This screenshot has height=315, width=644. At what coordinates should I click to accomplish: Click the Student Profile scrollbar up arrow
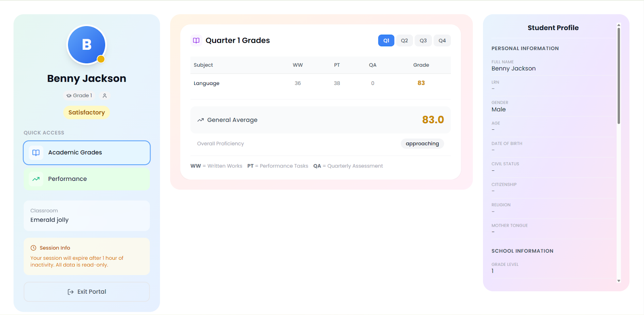(619, 25)
